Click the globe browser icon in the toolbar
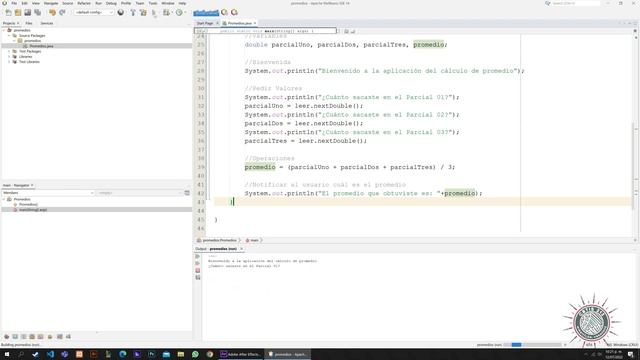Screen dimensions: 640x360 coord(121,13)
